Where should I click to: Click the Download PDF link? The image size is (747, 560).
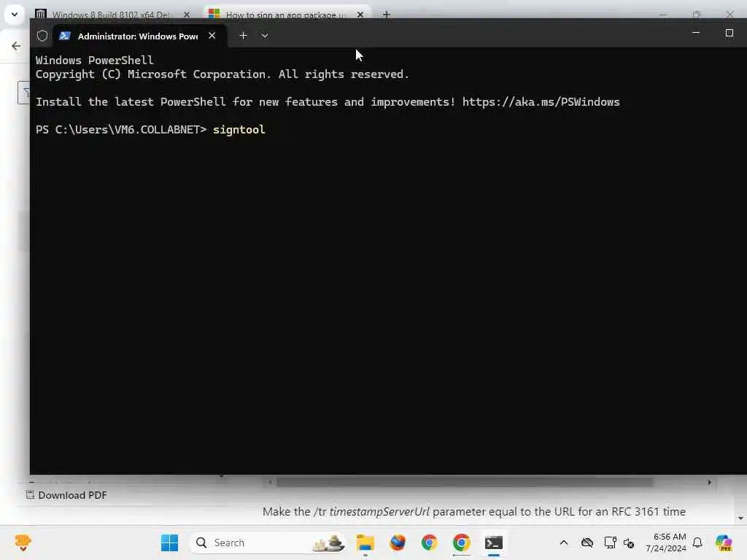[x=66, y=495]
